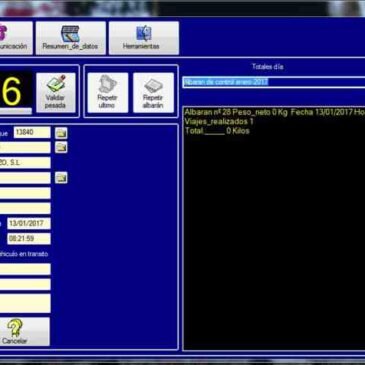Viewport: 365px width, 365px height.
Task: Open the Resumen_de_datos toolbar button
Action: [x=71, y=38]
